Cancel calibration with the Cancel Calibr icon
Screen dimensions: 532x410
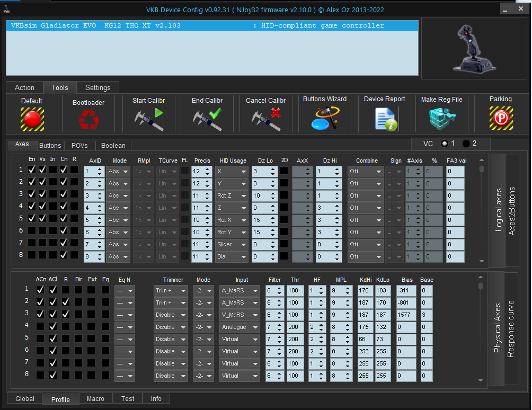[265, 119]
